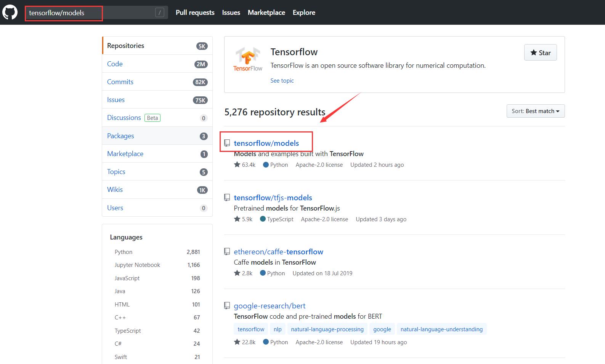
Task: Open Explore in the top navigation
Action: point(304,13)
